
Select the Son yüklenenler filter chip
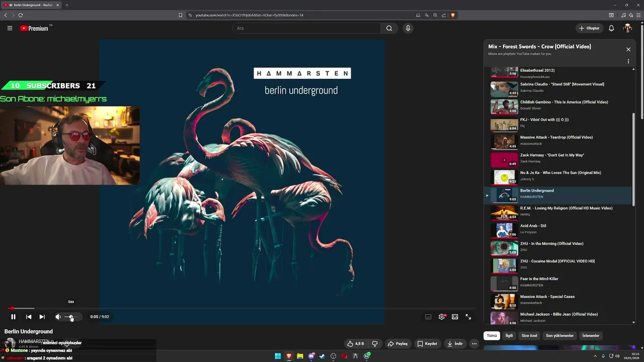(x=559, y=335)
